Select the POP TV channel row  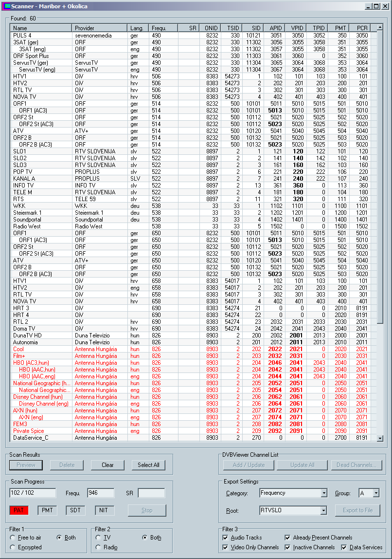(x=193, y=171)
